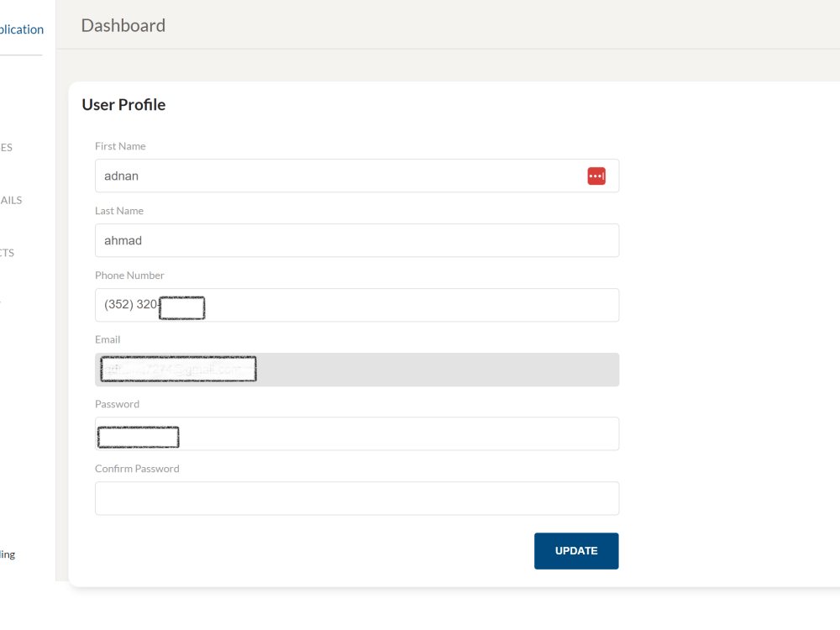Viewport: 840px width, 630px height.
Task: Open the Billing link at the sidebar bottom
Action: (x=8, y=554)
